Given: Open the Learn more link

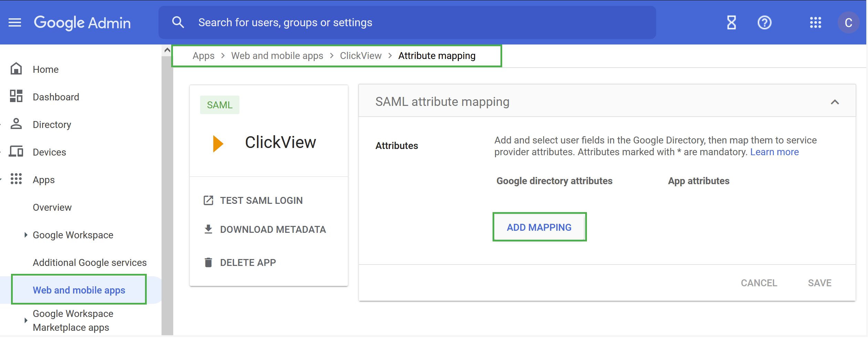Looking at the screenshot, I should click(x=775, y=152).
